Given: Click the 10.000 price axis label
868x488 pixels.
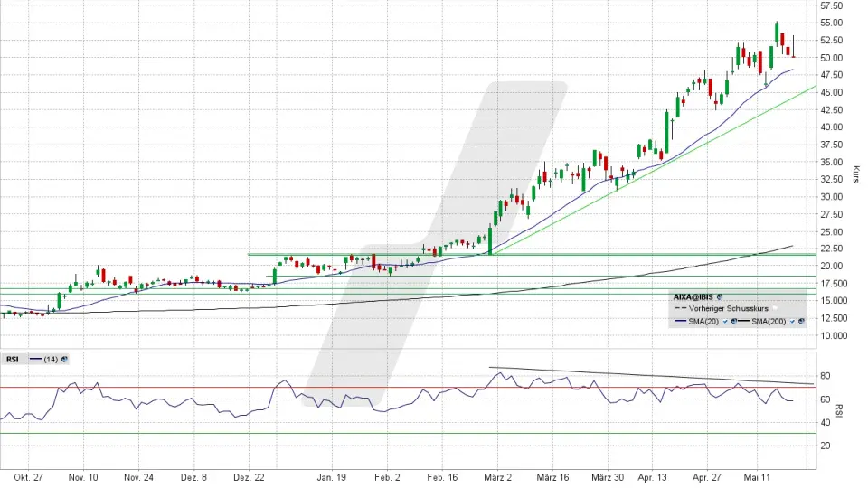Looking at the screenshot, I should [834, 335].
